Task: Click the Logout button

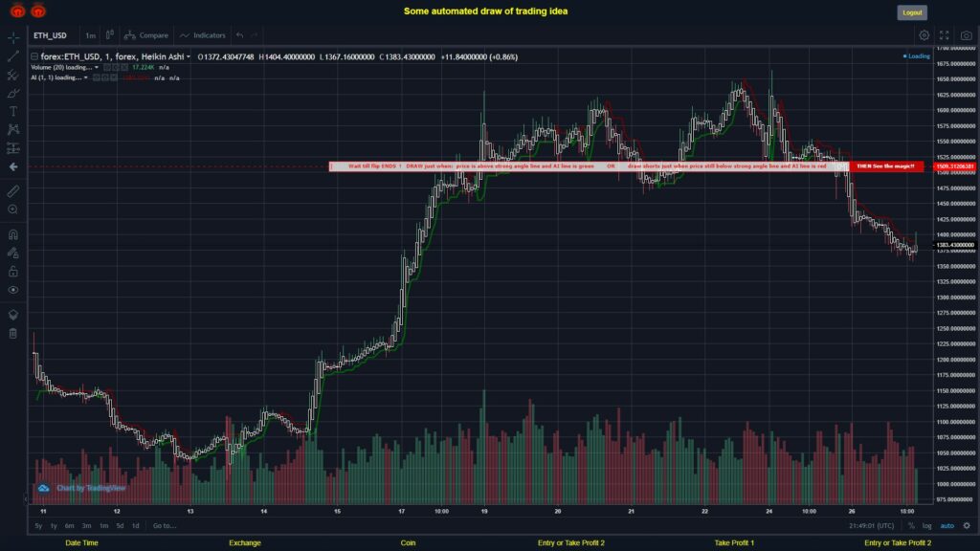Action: click(x=912, y=12)
